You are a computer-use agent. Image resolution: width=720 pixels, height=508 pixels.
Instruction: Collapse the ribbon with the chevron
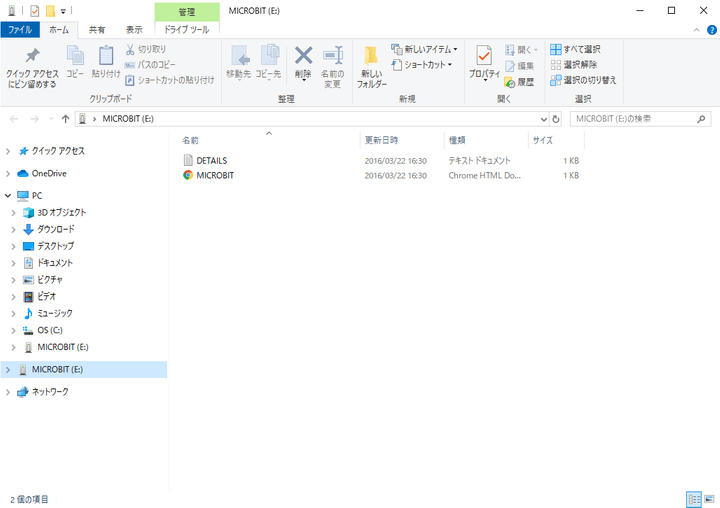[x=697, y=30]
